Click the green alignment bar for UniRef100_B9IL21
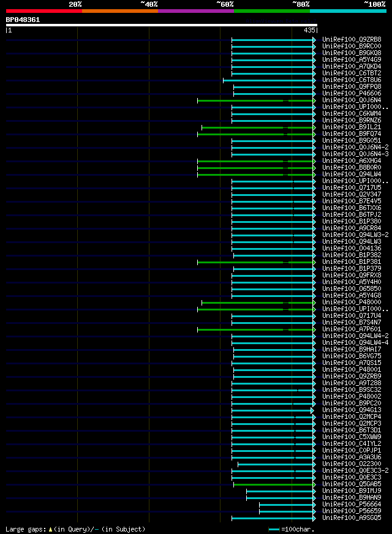Image resolution: width=392 pixels, height=534 pixels. click(x=258, y=128)
